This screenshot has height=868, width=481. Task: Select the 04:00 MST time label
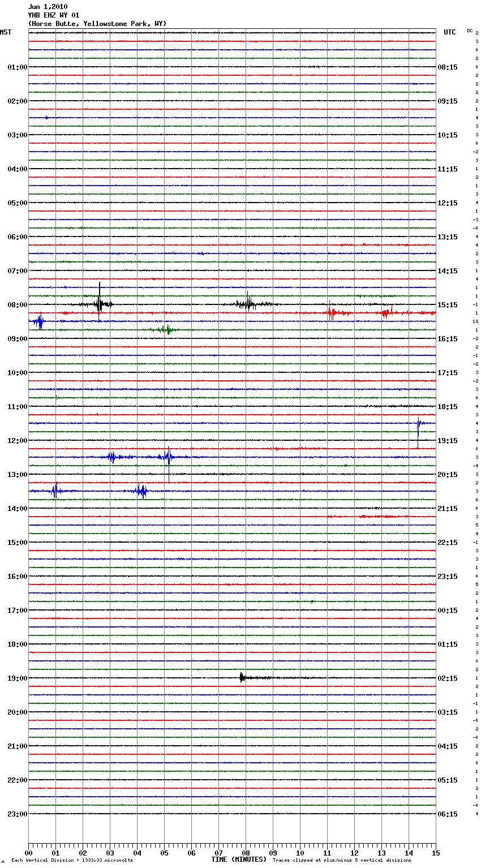18,169
